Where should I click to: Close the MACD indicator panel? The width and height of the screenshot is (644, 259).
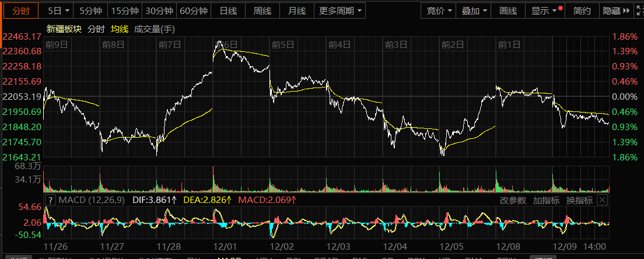[602, 200]
